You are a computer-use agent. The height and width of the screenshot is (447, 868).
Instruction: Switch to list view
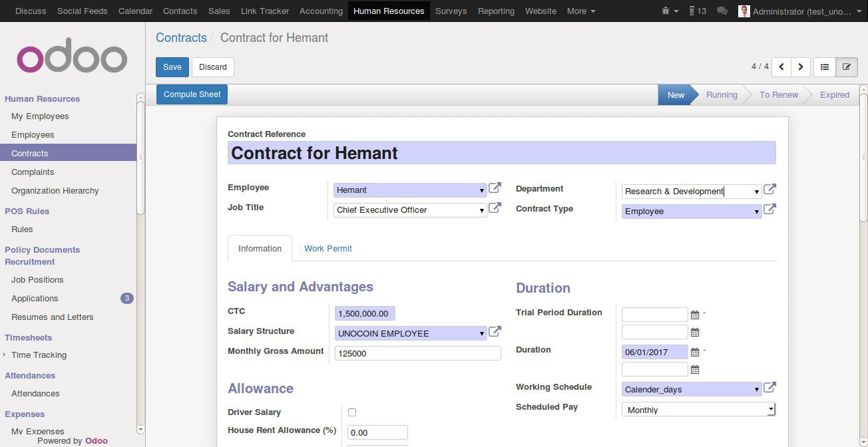coord(825,67)
